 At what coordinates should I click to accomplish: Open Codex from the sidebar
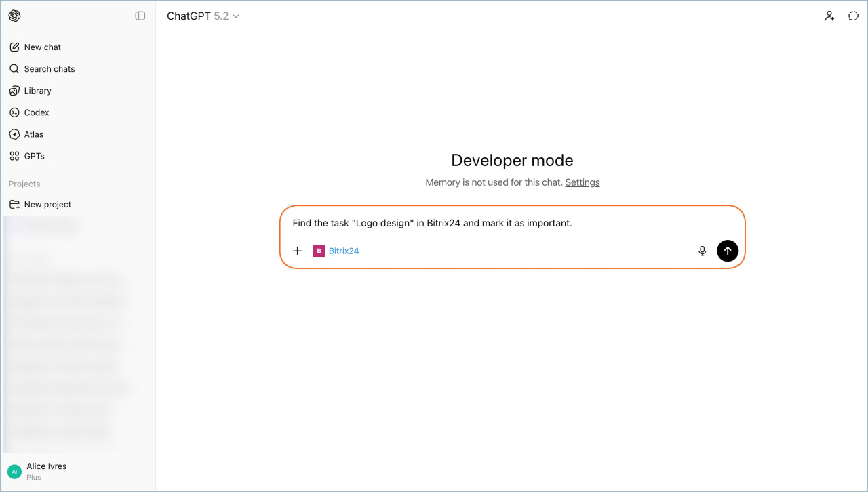tap(37, 112)
